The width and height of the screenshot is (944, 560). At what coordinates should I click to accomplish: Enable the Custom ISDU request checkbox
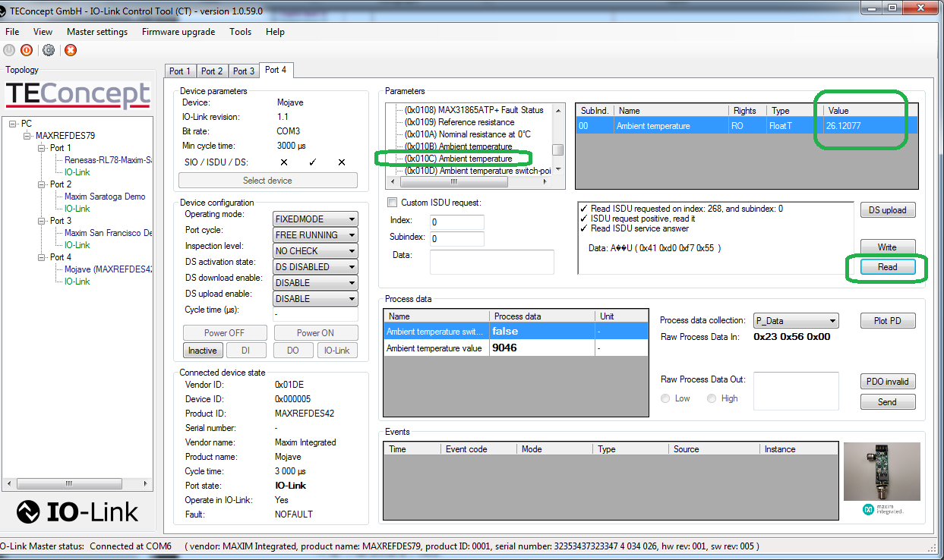point(393,202)
